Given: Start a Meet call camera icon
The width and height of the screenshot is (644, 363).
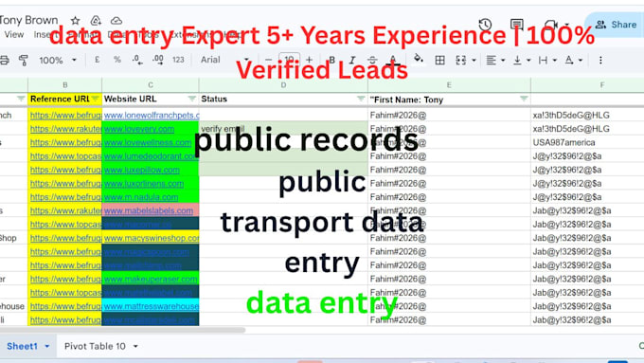Looking at the screenshot, I should click(x=550, y=25).
